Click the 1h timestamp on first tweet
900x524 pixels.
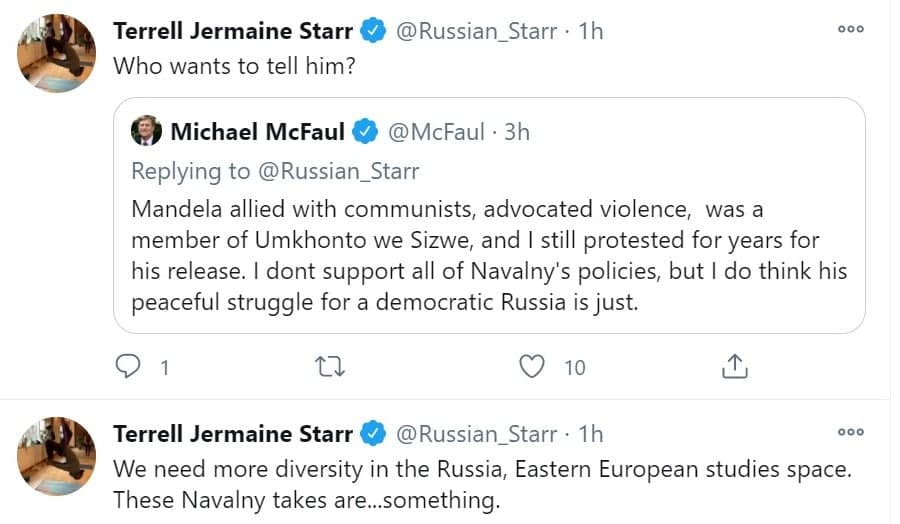(591, 31)
